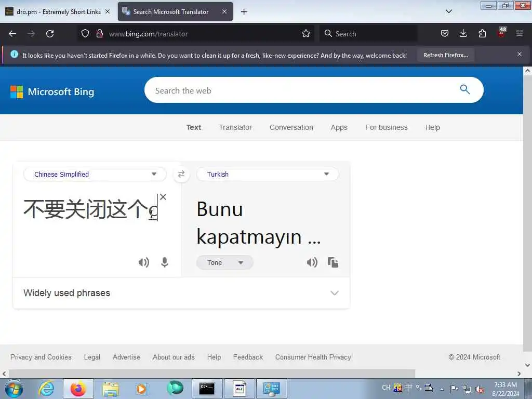Image resolution: width=532 pixels, height=399 pixels.
Task: Open Turkish target language dropdown
Action: click(268, 174)
